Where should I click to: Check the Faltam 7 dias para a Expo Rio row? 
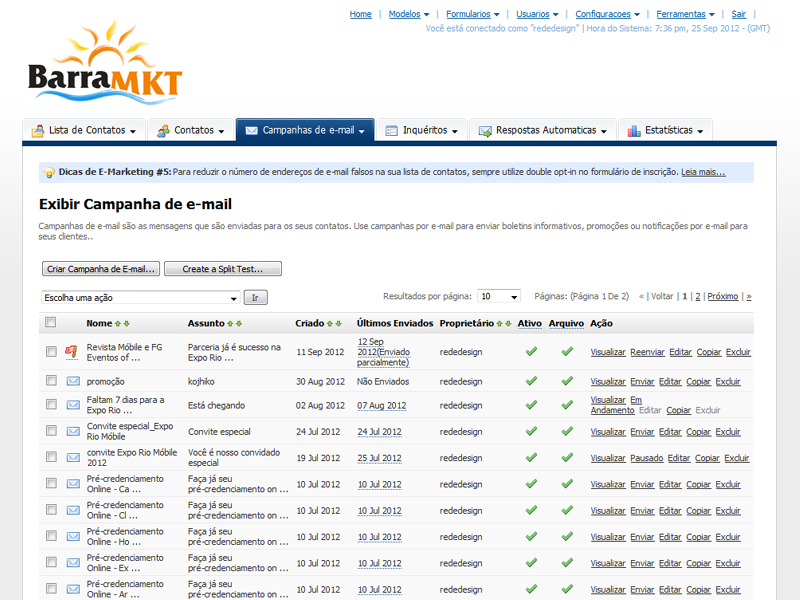[x=51, y=405]
